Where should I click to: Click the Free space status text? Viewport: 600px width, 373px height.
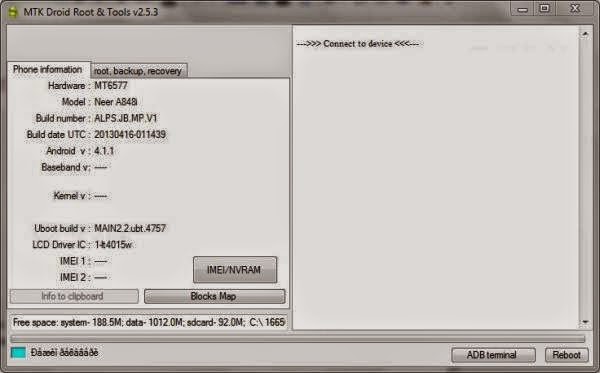(x=148, y=322)
